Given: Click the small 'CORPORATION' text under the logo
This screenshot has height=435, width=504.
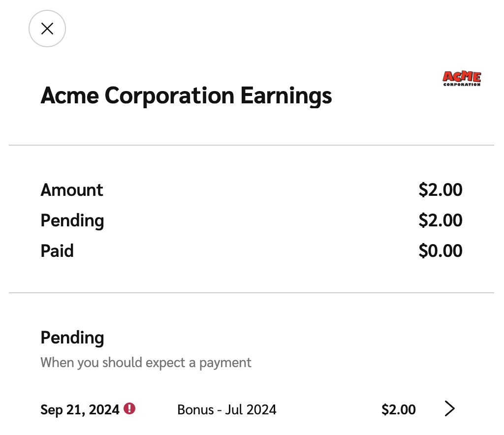Looking at the screenshot, I should [462, 85].
